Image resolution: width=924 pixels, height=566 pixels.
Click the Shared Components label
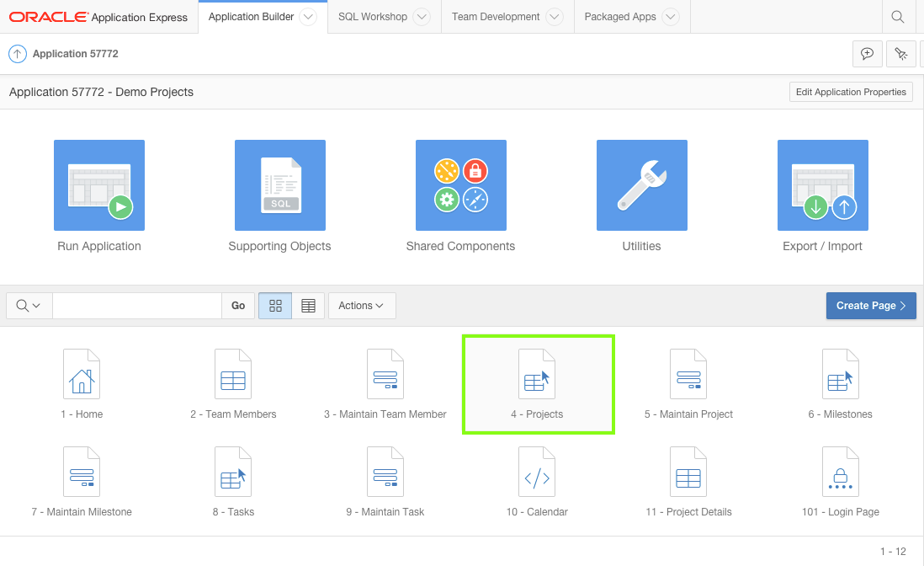pos(461,247)
